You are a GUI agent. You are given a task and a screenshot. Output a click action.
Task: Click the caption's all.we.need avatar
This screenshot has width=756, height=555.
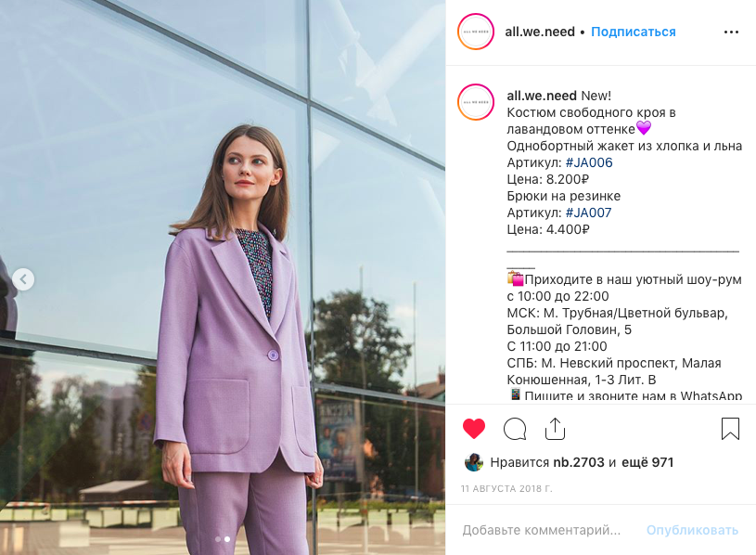(476, 102)
